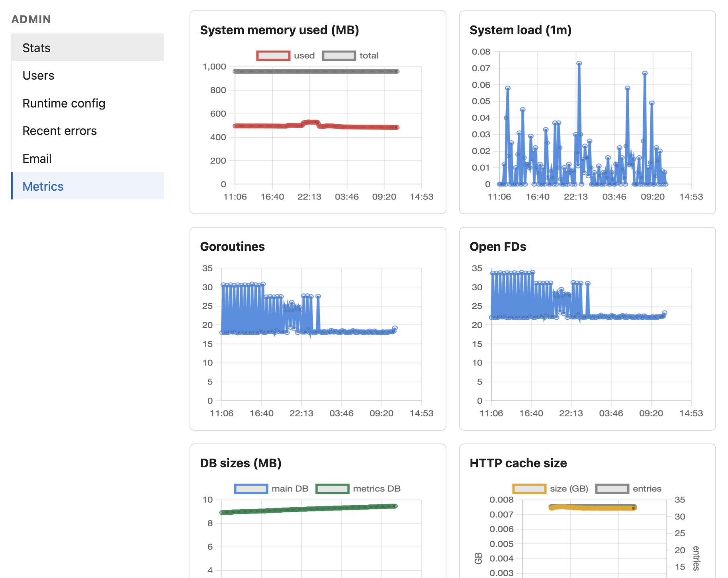Select the Metrics sidebar item
Viewport: 728px width, 578px height.
[x=88, y=186]
